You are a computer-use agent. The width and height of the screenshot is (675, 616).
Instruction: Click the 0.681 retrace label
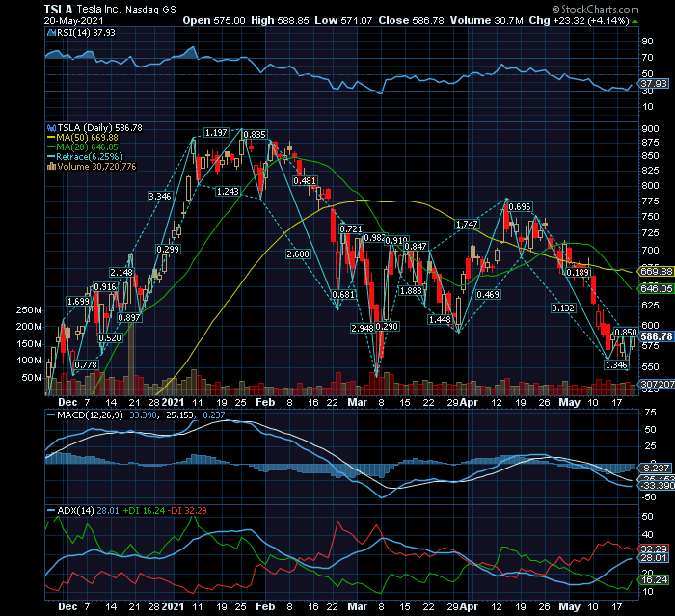(x=343, y=294)
